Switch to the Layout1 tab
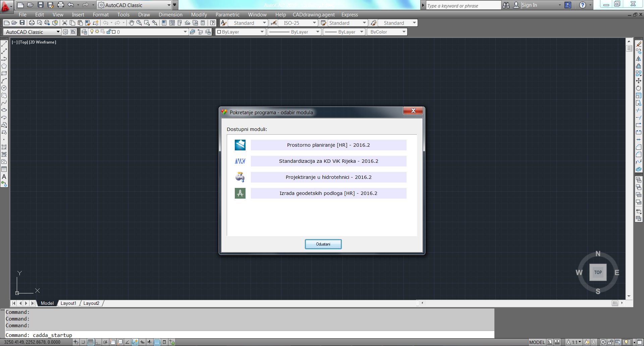 (x=68, y=303)
